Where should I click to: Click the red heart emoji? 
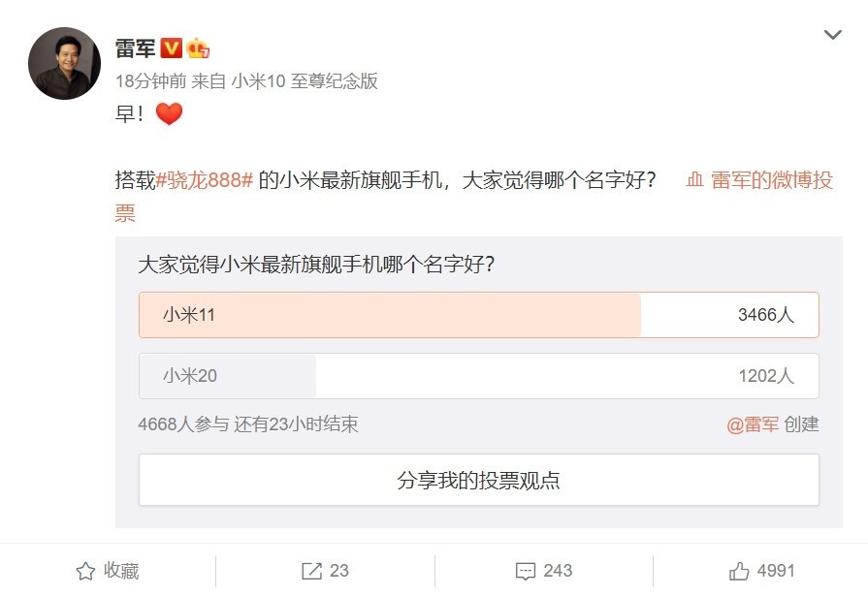[x=169, y=114]
